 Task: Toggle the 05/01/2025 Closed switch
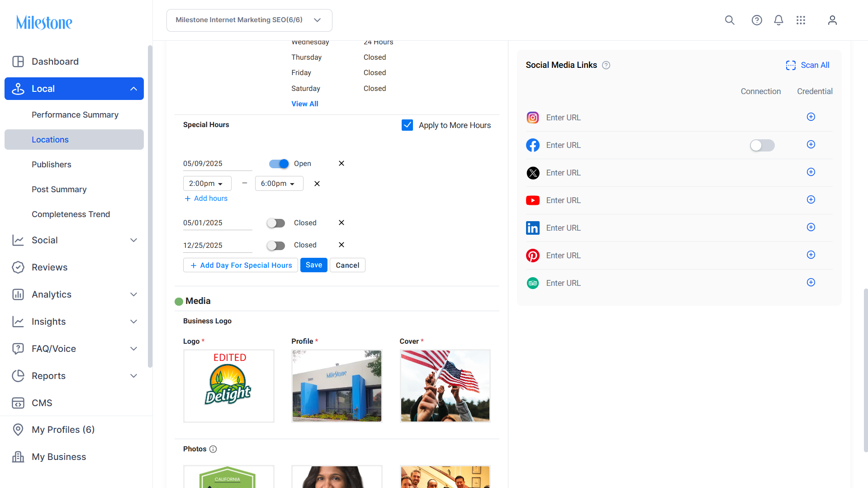(276, 223)
